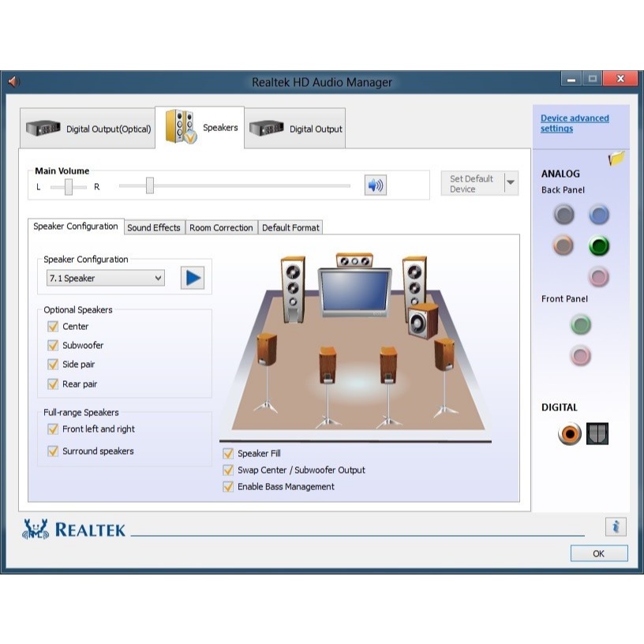Click the pink front panel jack
Viewport: 644px width, 644px height.
581,356
